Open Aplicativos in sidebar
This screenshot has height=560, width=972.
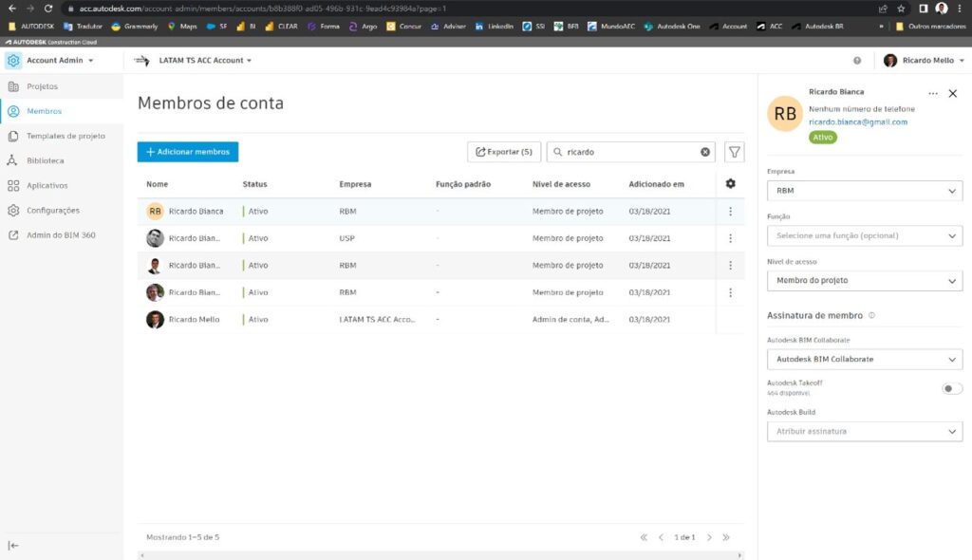point(47,185)
